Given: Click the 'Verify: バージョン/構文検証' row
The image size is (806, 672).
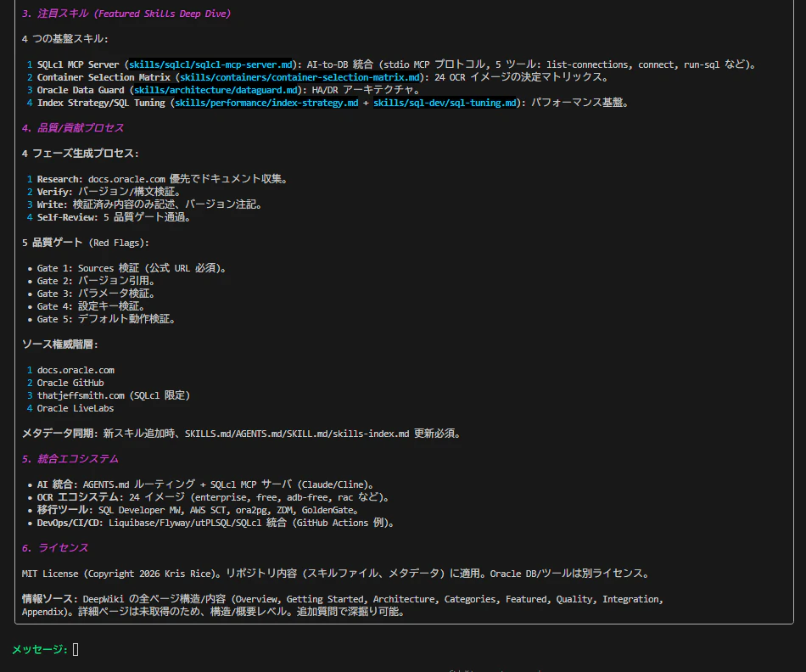Looking at the screenshot, I should [x=105, y=192].
